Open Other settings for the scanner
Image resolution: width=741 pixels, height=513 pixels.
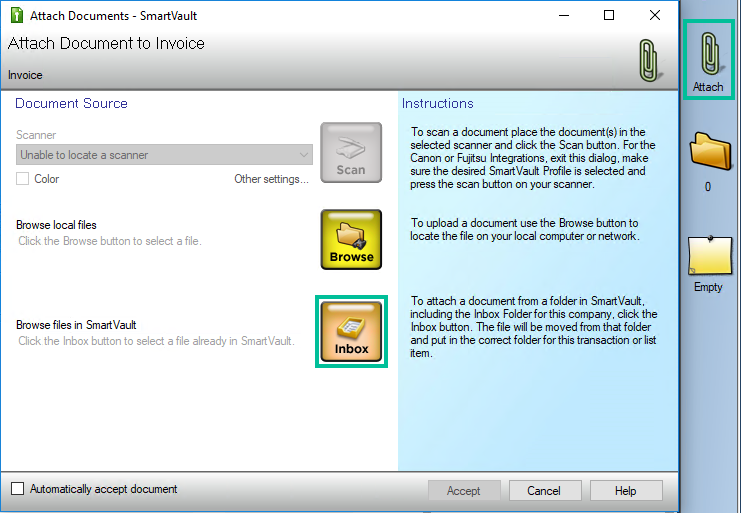[271, 179]
